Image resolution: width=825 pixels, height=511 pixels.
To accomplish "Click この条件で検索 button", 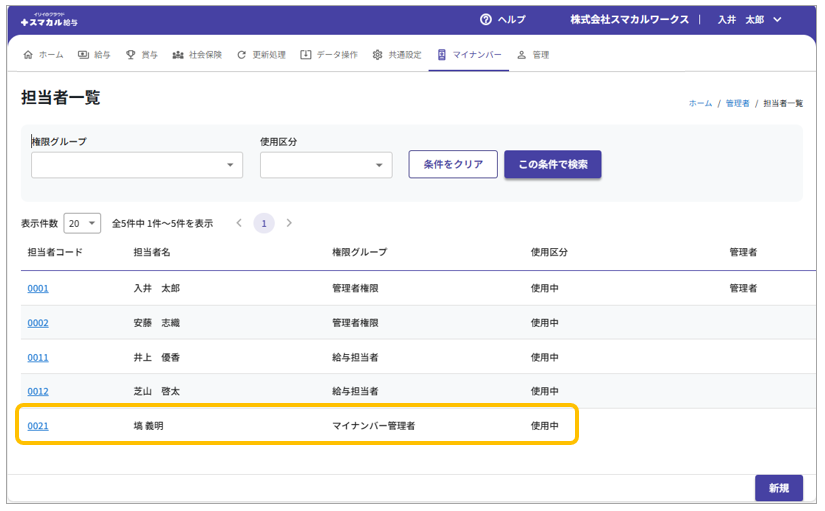I will pos(552,165).
